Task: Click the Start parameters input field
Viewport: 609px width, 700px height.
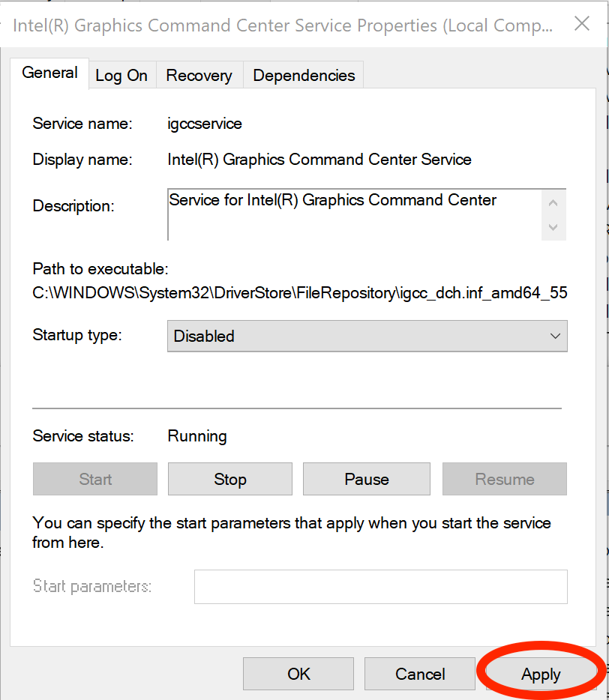Action: [x=381, y=587]
